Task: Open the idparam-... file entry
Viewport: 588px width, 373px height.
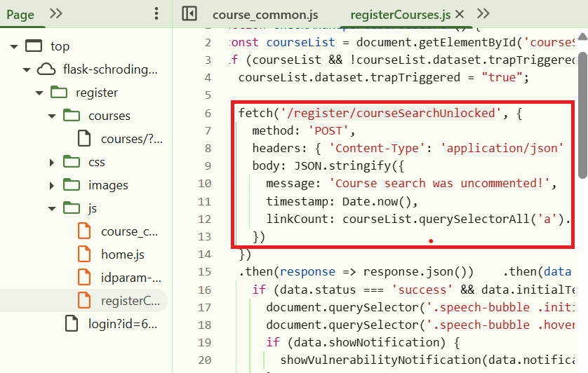Action: click(x=131, y=278)
